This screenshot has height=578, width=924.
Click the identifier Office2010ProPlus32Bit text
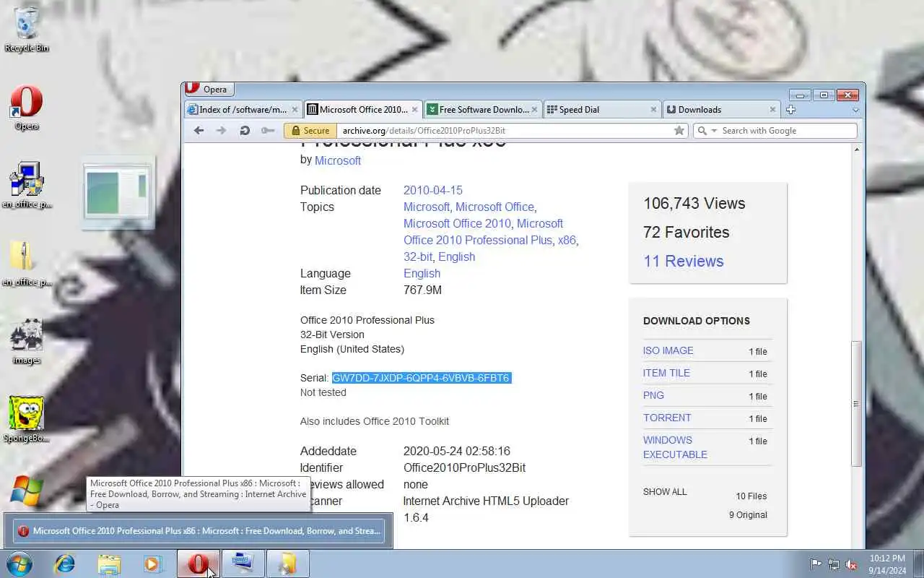[x=464, y=467]
